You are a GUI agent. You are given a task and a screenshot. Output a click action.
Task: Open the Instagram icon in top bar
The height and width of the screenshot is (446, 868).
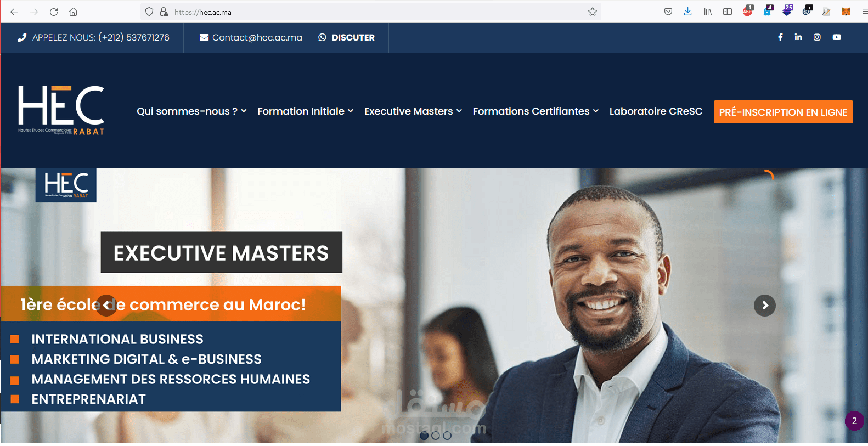click(x=817, y=37)
